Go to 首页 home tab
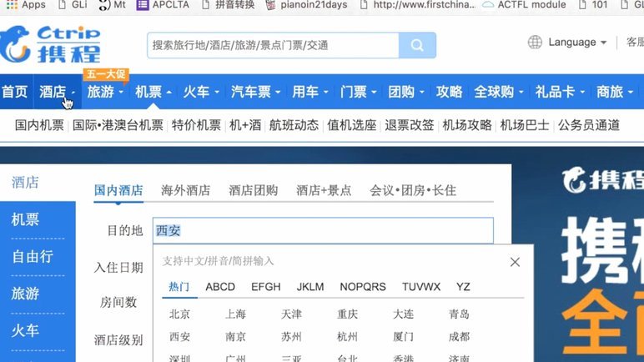This screenshot has height=362, width=644. pyautogui.click(x=15, y=92)
